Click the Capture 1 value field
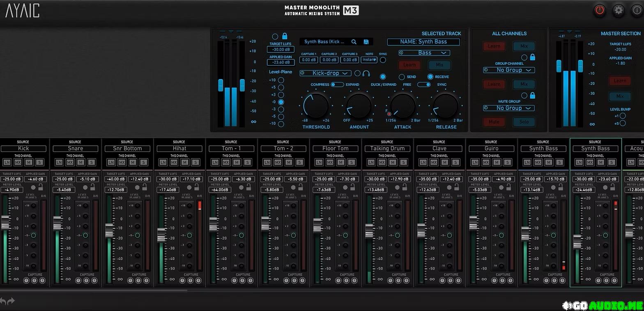This screenshot has width=644, height=311. (x=308, y=60)
